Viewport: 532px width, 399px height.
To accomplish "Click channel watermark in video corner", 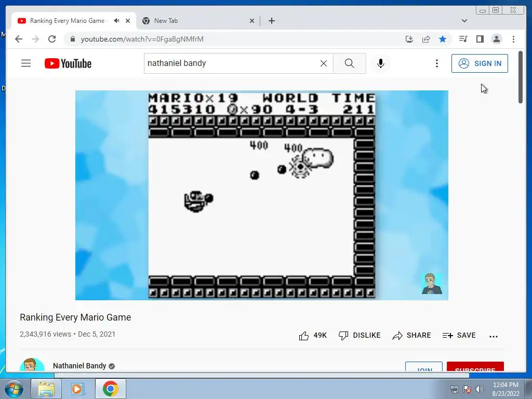I will 432,283.
